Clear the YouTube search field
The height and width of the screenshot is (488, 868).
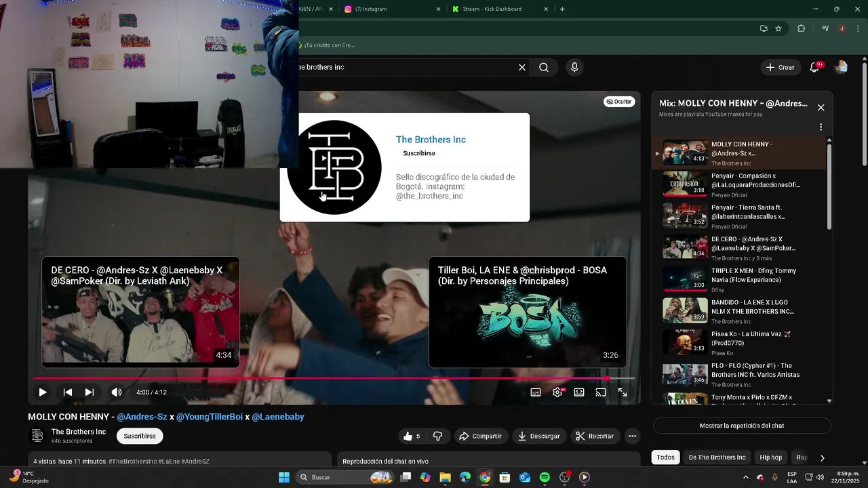click(x=522, y=67)
